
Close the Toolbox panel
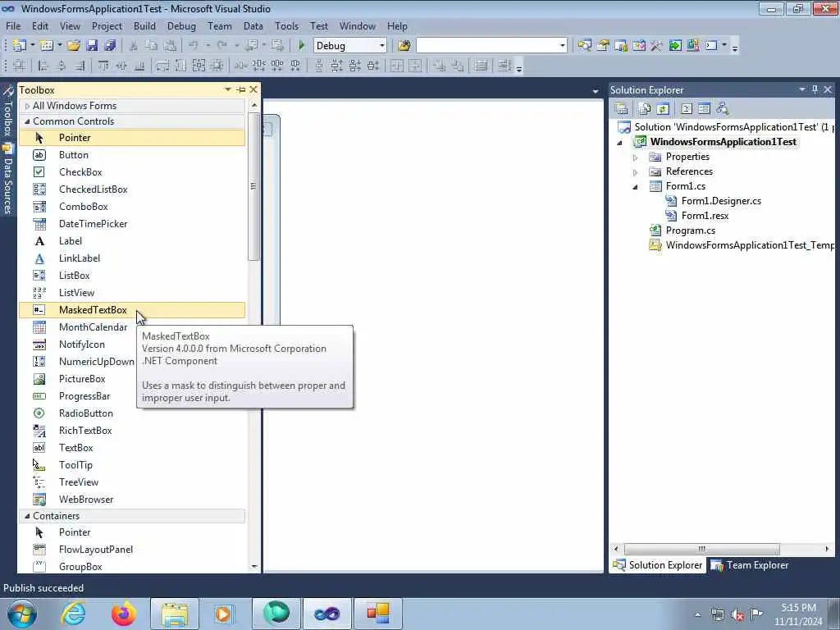click(253, 89)
